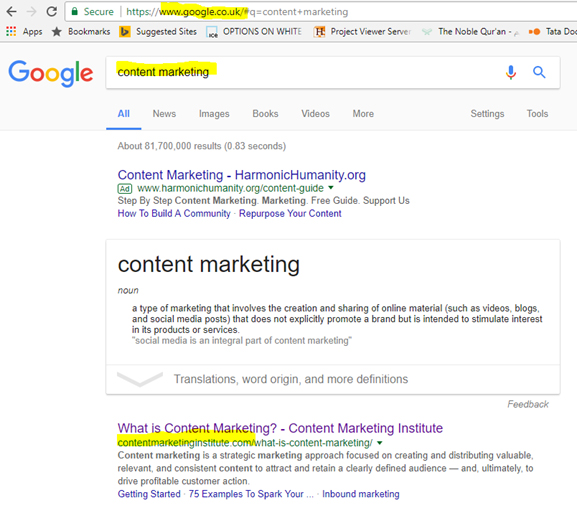
Task: Open the Apps grid icon in bookmarks bar
Action: tap(11, 31)
